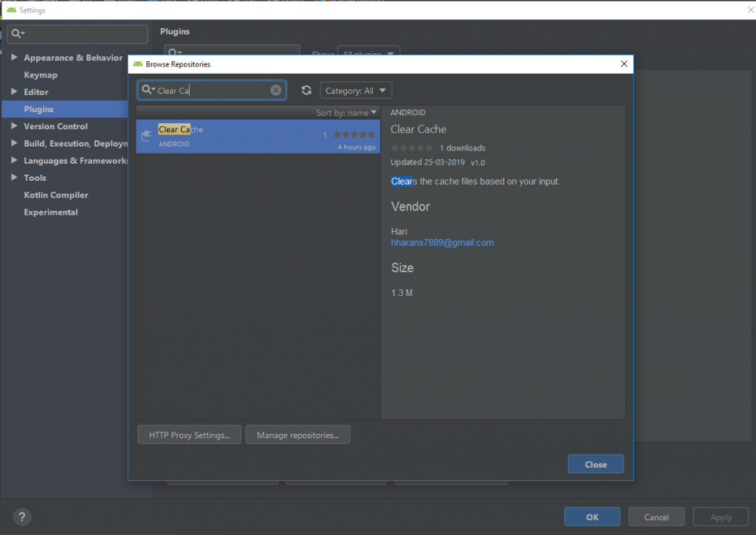Open vendor email hharans7889@gmail.com
This screenshot has width=756, height=535.
[x=442, y=243]
